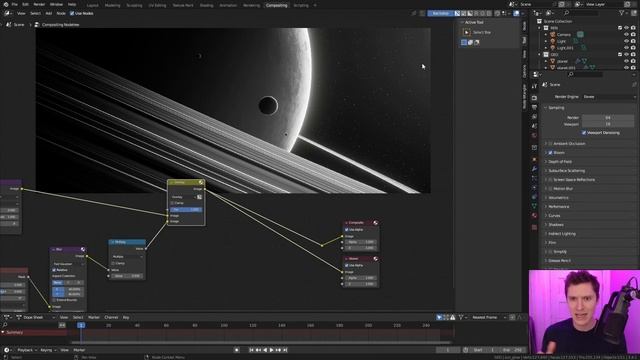
Task: Open the Blender logo menu
Action: [x=6, y=4]
